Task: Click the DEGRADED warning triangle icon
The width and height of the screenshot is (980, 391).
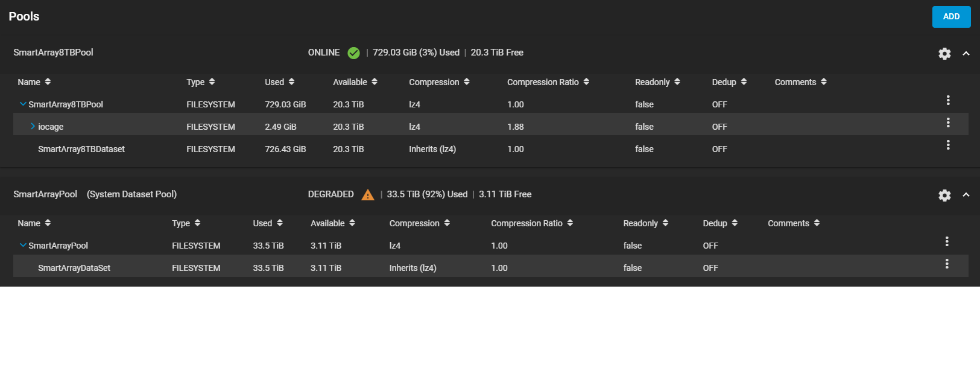Action: click(x=367, y=195)
